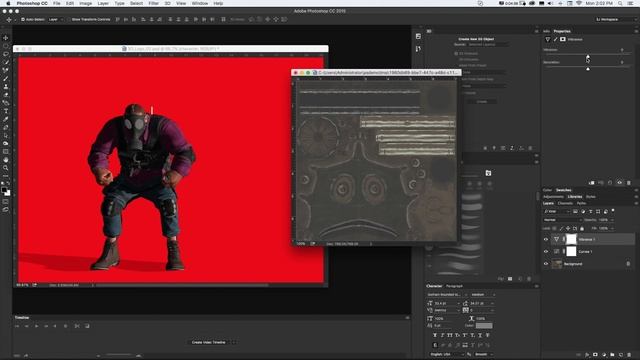Delete adjustment via Properties trash icon
Image resolution: width=640 pixels, height=360 pixels.
tap(629, 183)
